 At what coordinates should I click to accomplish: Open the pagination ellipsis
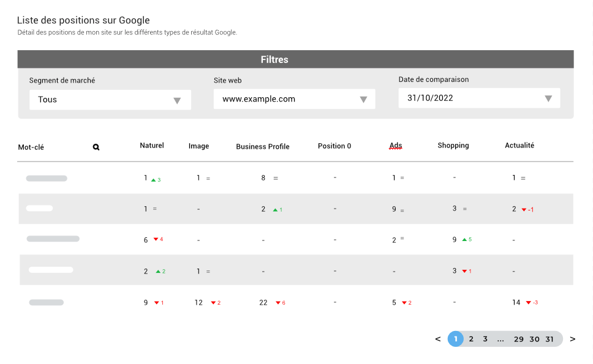[500, 340]
